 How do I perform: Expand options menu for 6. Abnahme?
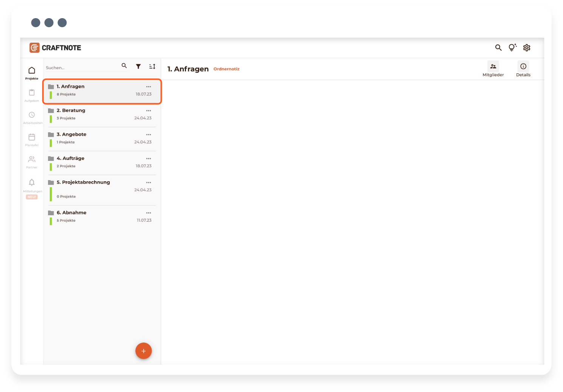pos(149,213)
